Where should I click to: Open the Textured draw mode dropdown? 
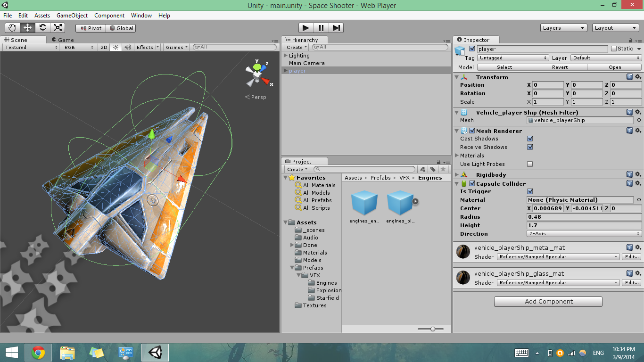pos(31,47)
